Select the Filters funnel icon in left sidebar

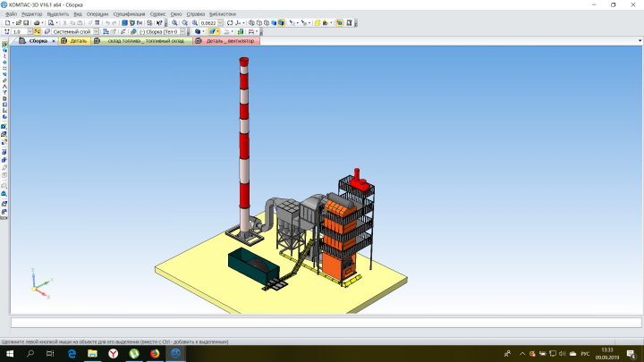coord(4,92)
